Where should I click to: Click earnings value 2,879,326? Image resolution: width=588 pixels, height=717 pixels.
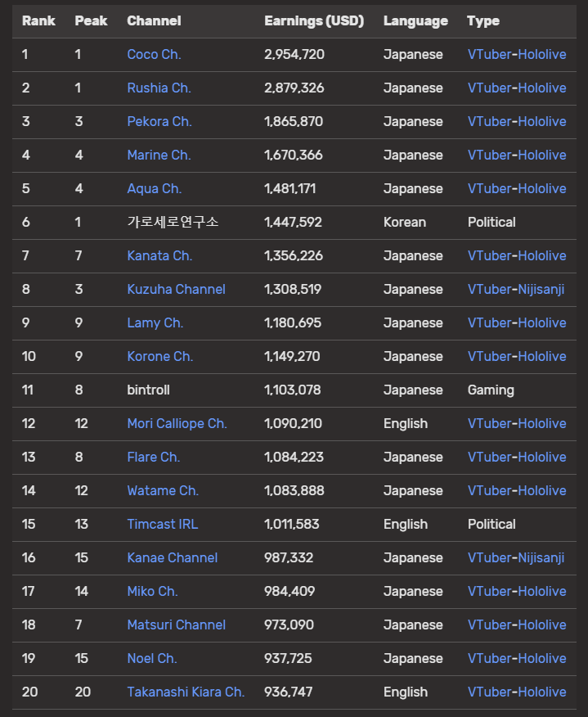point(294,88)
